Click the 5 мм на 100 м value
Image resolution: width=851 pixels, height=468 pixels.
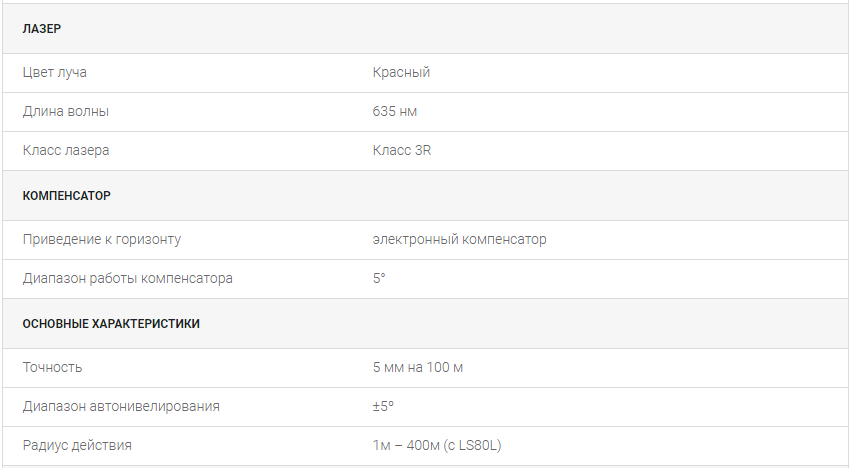(x=417, y=368)
